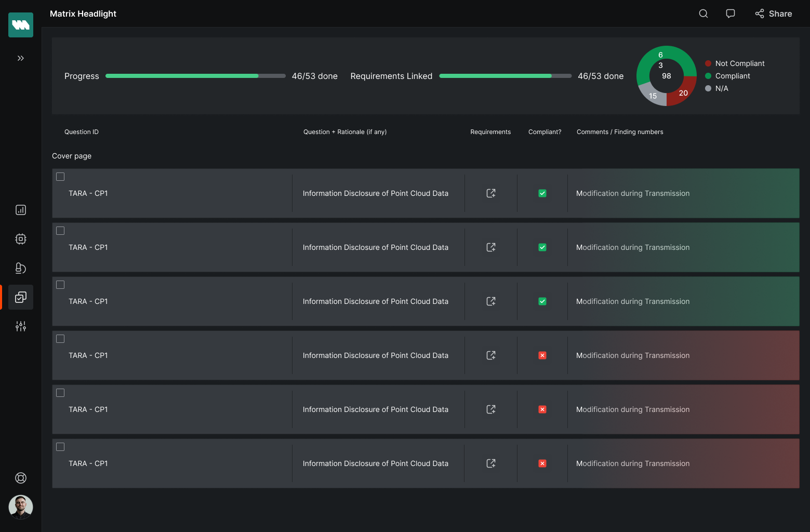Screen dimensions: 810x532
Task: Expand the sidebar with double chevron
Action: click(x=21, y=58)
